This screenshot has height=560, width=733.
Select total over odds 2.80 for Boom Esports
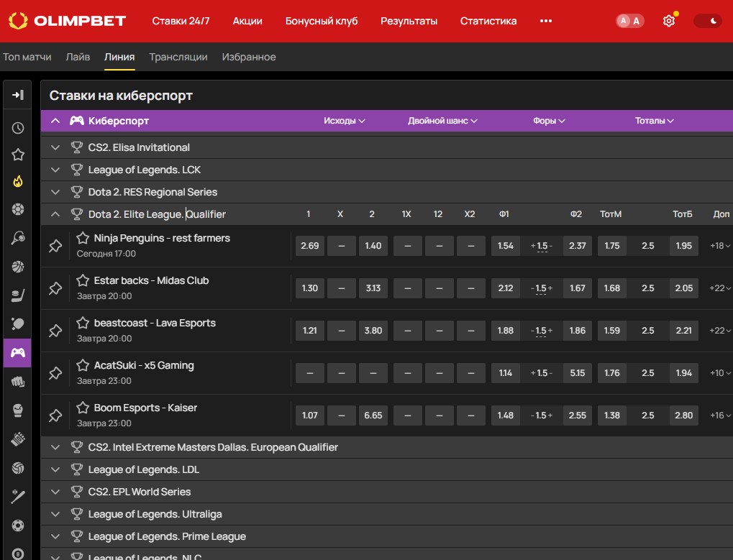[684, 416]
